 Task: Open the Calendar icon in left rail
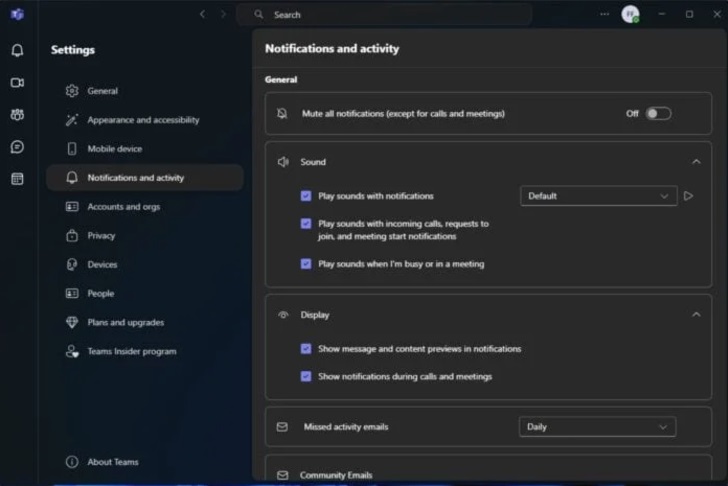point(17,179)
